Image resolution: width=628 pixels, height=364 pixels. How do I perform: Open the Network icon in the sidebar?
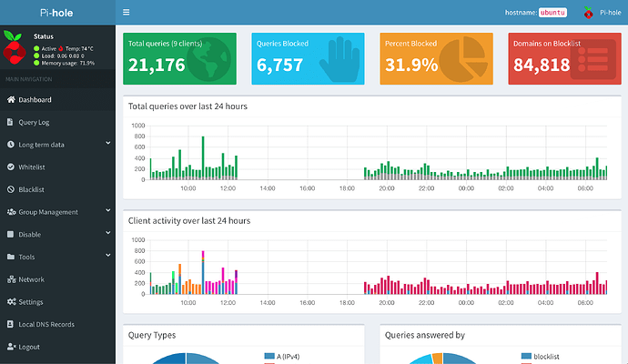[11, 279]
